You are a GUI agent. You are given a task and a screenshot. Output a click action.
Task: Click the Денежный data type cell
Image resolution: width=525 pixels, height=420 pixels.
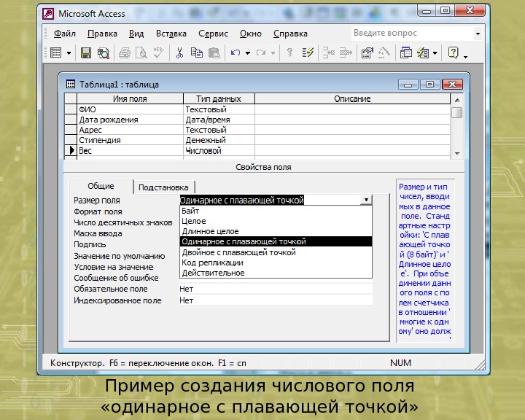[219, 140]
